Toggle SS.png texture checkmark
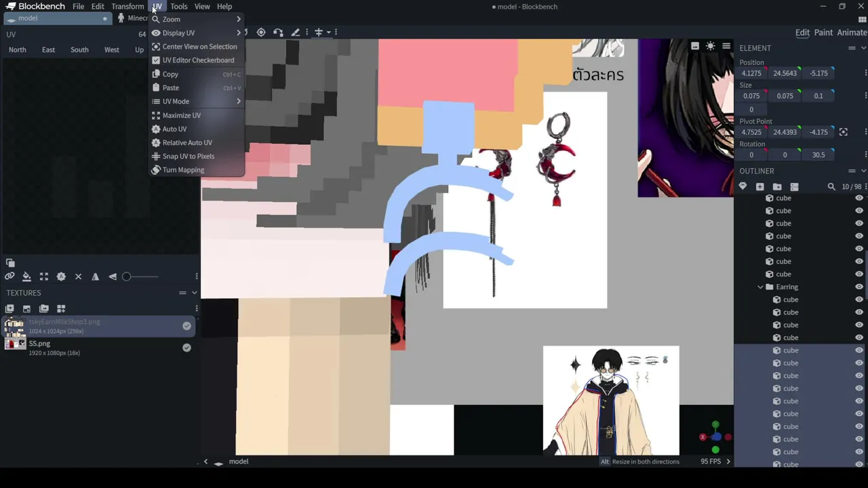 186,348
